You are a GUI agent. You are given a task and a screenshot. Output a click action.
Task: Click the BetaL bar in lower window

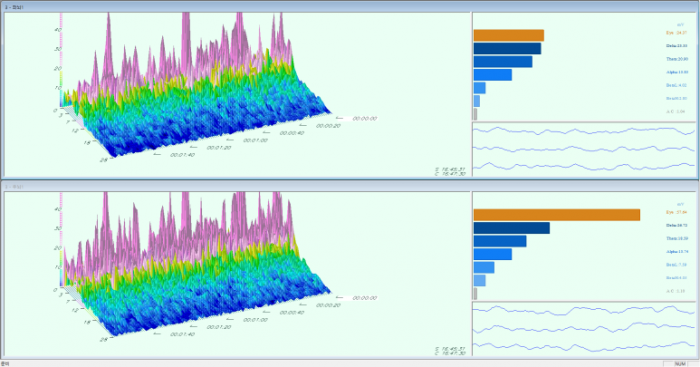(x=484, y=267)
